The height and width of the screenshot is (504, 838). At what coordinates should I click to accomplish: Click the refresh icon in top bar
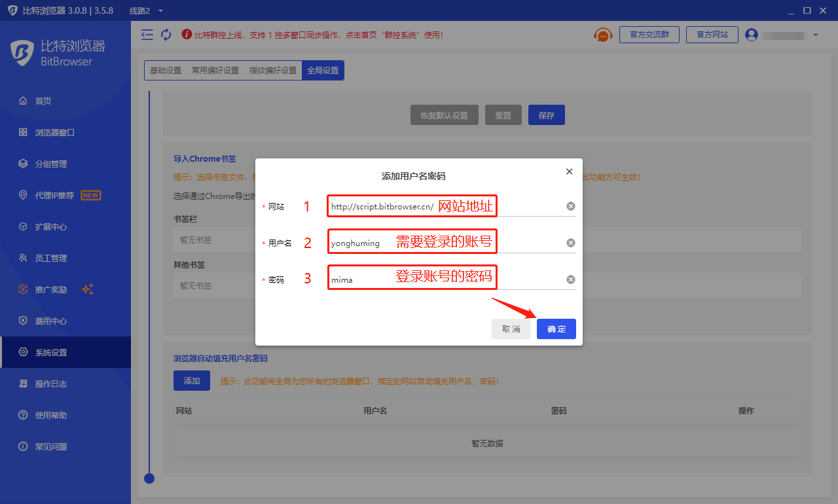pos(166,35)
